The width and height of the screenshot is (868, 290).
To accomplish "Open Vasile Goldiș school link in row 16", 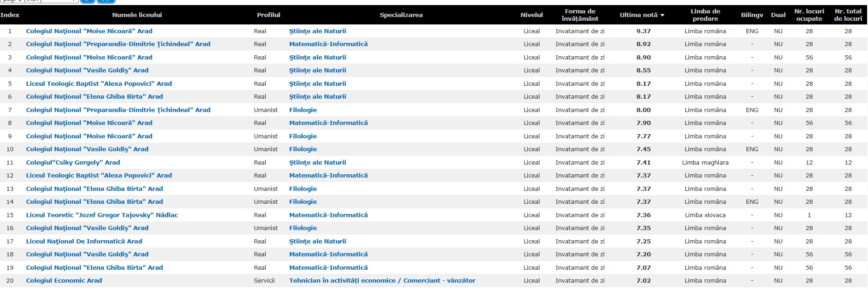I will pyautogui.click(x=87, y=228).
